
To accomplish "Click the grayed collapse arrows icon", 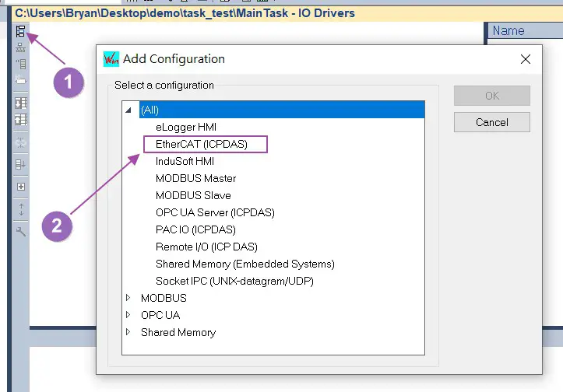I will tap(20, 143).
